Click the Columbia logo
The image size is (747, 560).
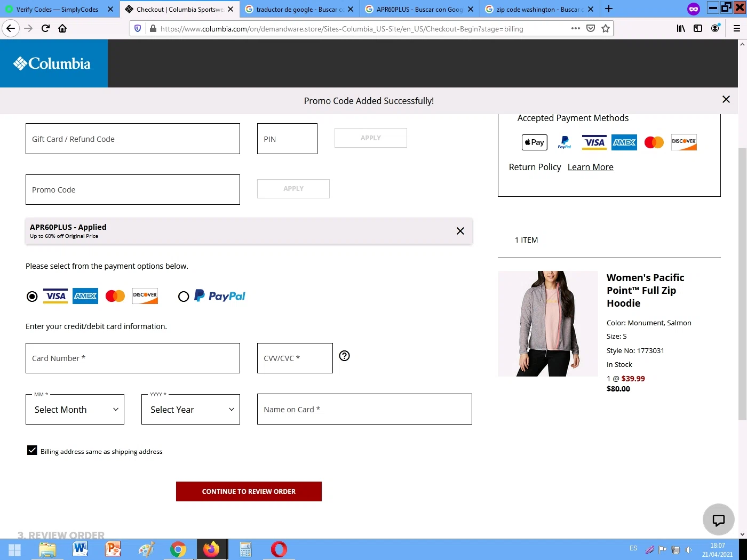click(52, 63)
